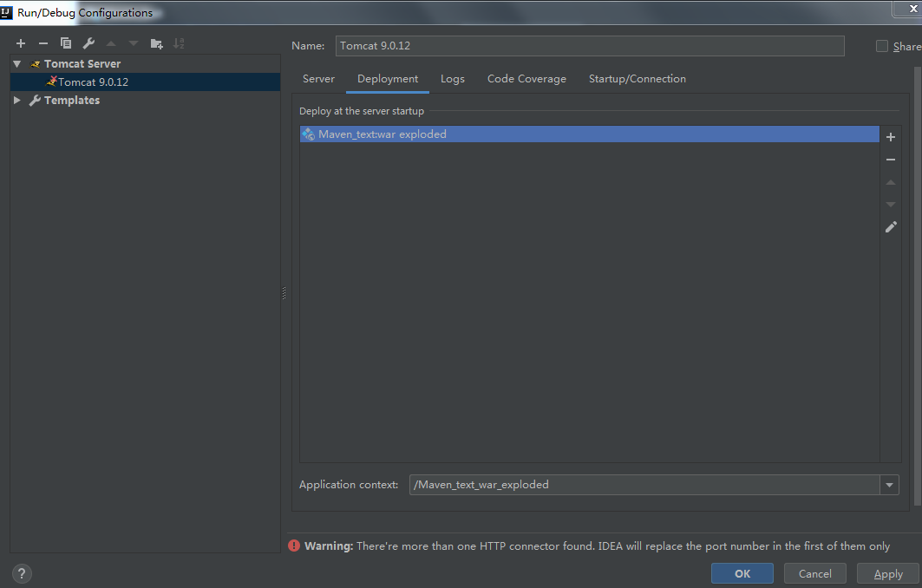Move deployment artifact down
922x588 pixels.
pos(891,205)
